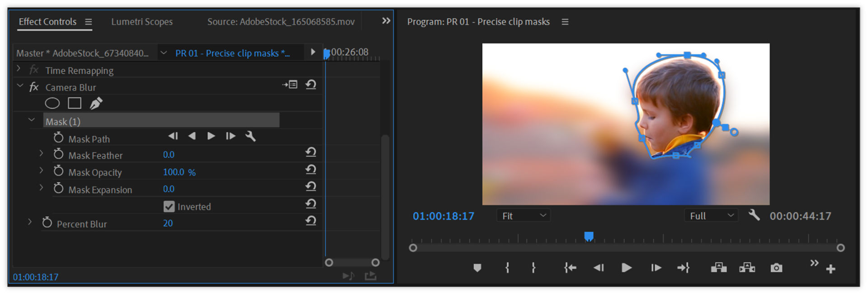Uncheck the Inverted mask checkbox
The width and height of the screenshot is (868, 295).
click(x=169, y=207)
